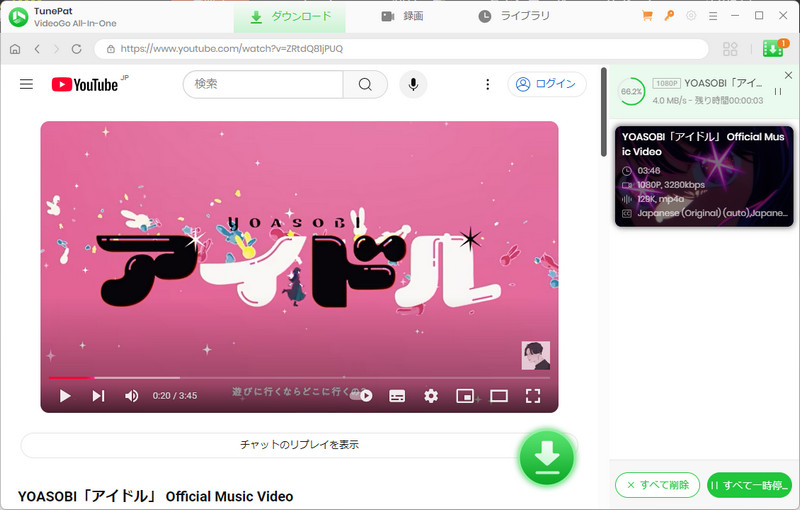Click the video title YOASOBI「アイドル」 text
800x510 pixels.
(x=156, y=496)
